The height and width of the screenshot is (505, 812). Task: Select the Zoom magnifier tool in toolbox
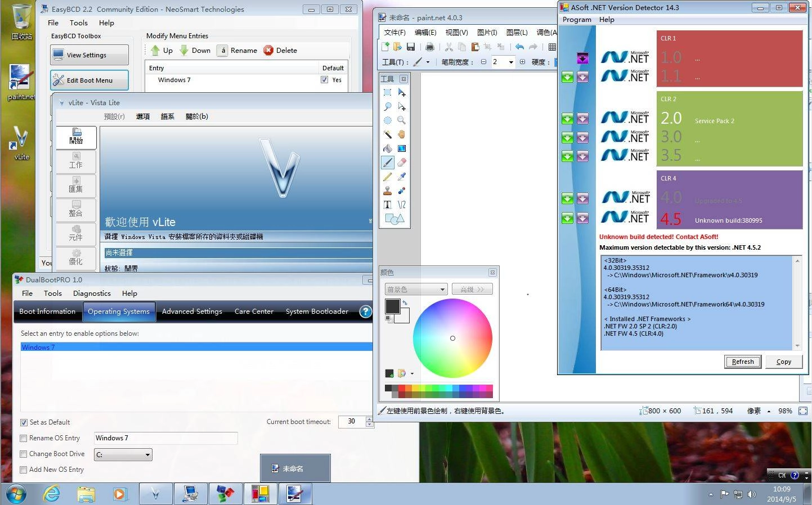[402, 120]
